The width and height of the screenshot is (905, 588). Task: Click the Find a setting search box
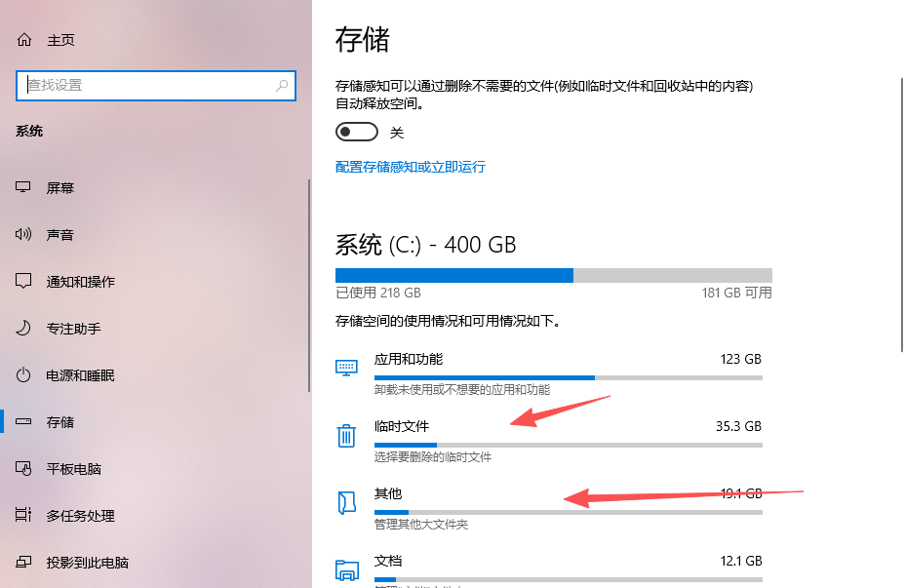(x=146, y=85)
